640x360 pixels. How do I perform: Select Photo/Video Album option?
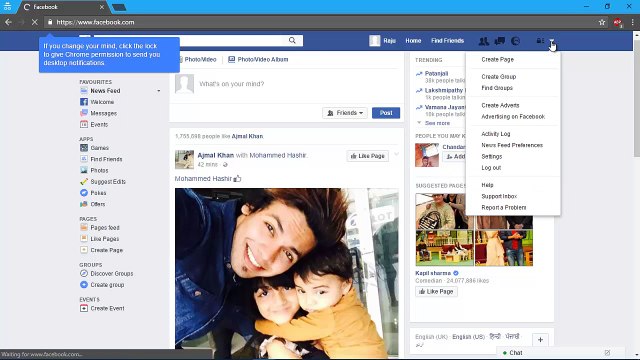[x=258, y=60]
